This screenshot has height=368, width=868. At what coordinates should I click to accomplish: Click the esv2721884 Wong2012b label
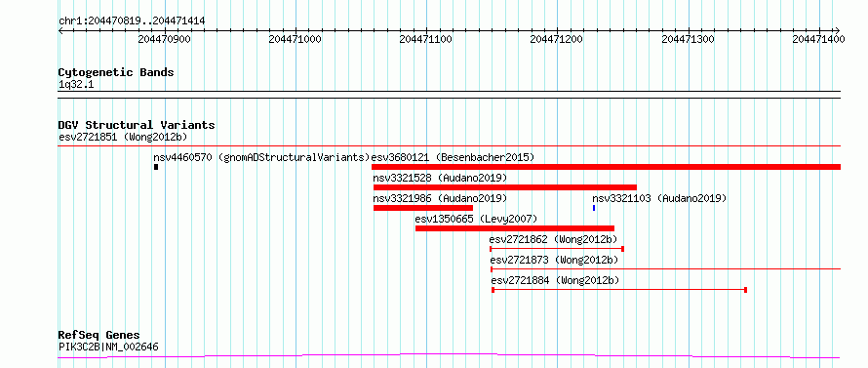click(555, 280)
